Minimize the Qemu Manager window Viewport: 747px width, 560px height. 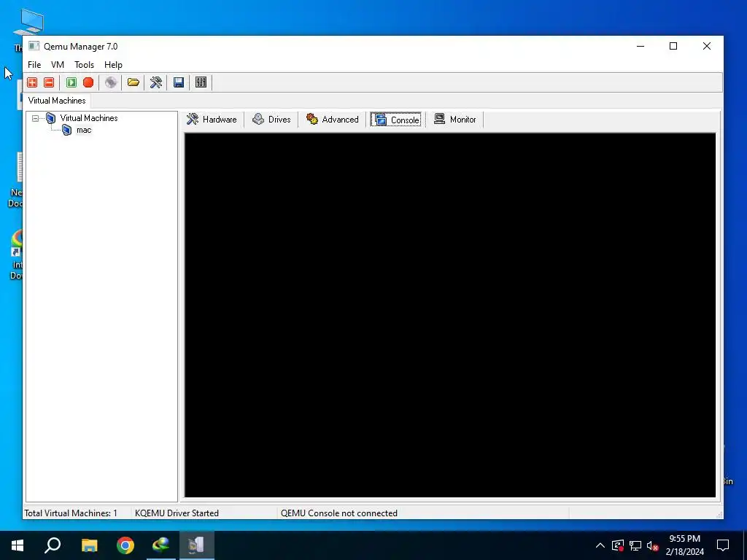point(640,46)
